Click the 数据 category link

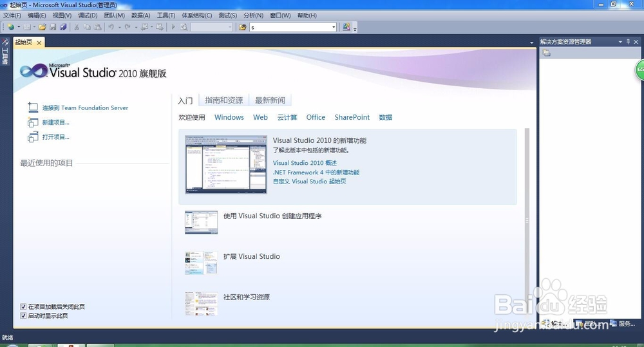point(385,117)
